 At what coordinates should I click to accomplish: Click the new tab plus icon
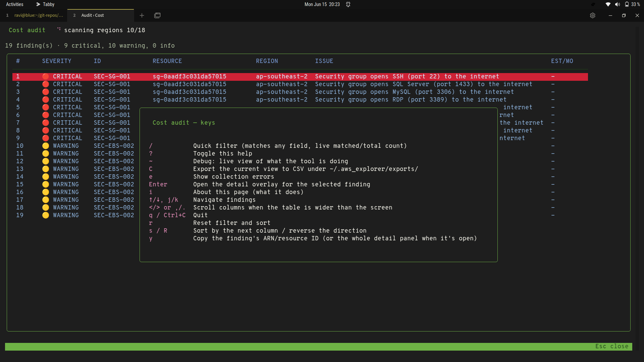tap(142, 15)
